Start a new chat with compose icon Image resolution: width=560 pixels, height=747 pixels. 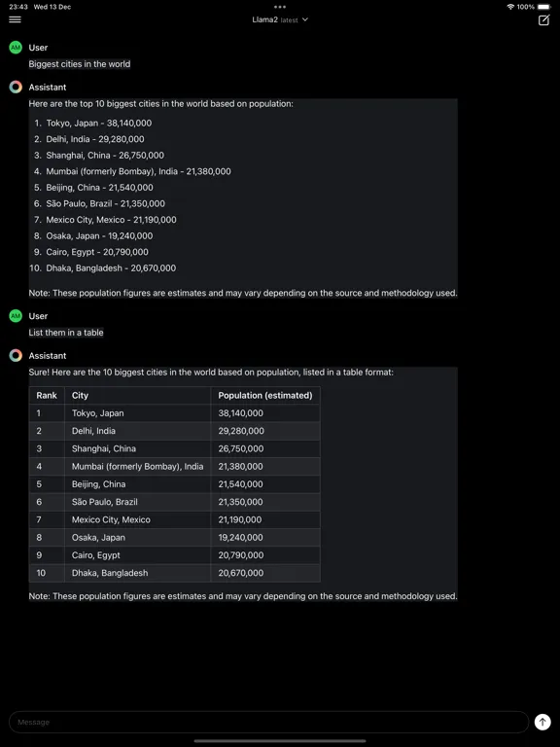(543, 19)
